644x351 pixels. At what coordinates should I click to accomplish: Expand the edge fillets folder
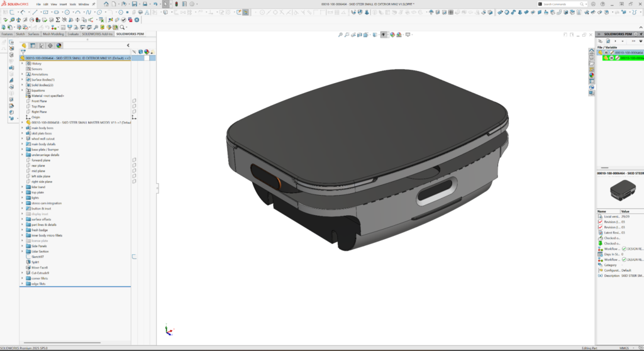coord(22,284)
